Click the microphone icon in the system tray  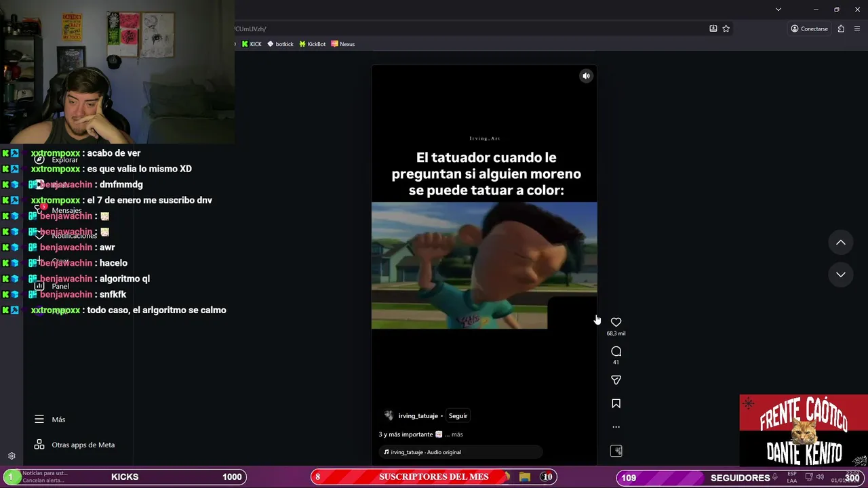(x=775, y=477)
